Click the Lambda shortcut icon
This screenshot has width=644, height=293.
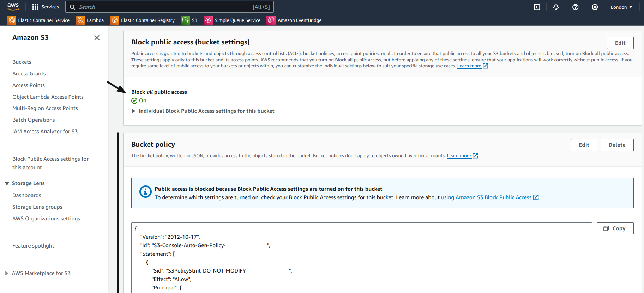coord(80,20)
